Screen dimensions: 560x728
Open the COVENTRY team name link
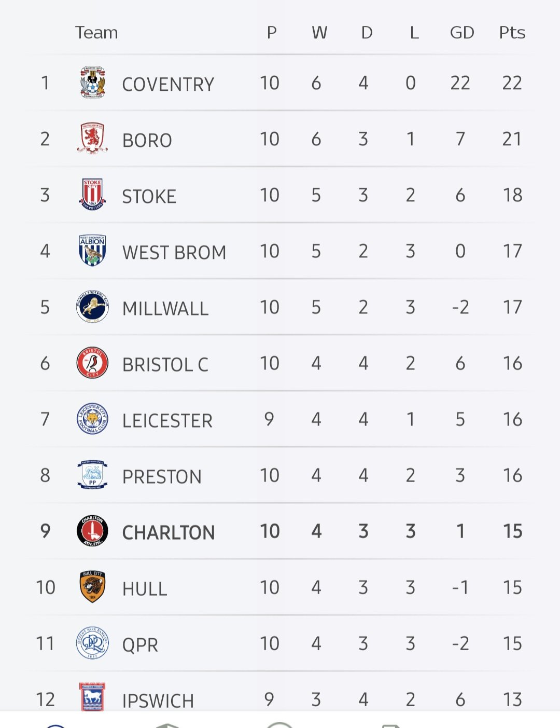(168, 84)
